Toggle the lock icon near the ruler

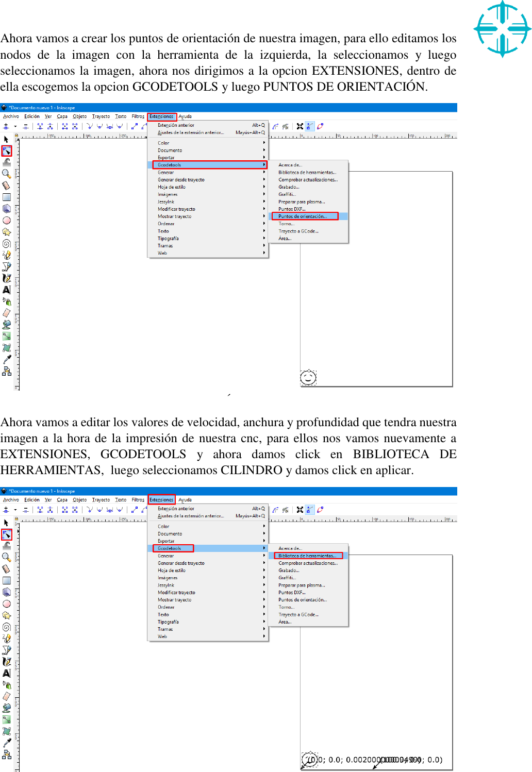click(x=16, y=135)
